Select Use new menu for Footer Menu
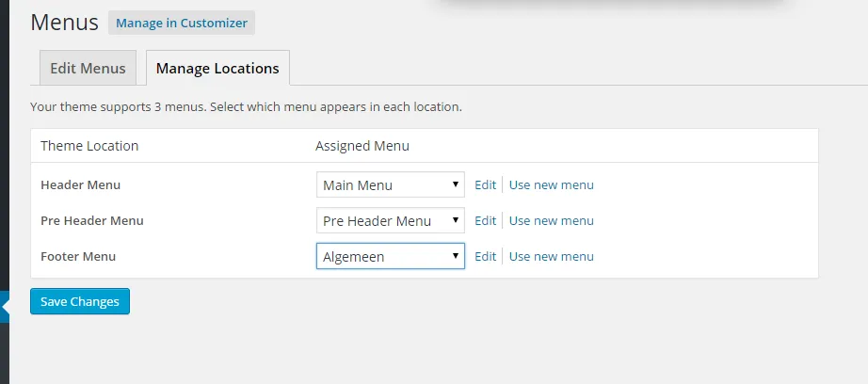Screen dimensions: 868x384 (x=551, y=256)
